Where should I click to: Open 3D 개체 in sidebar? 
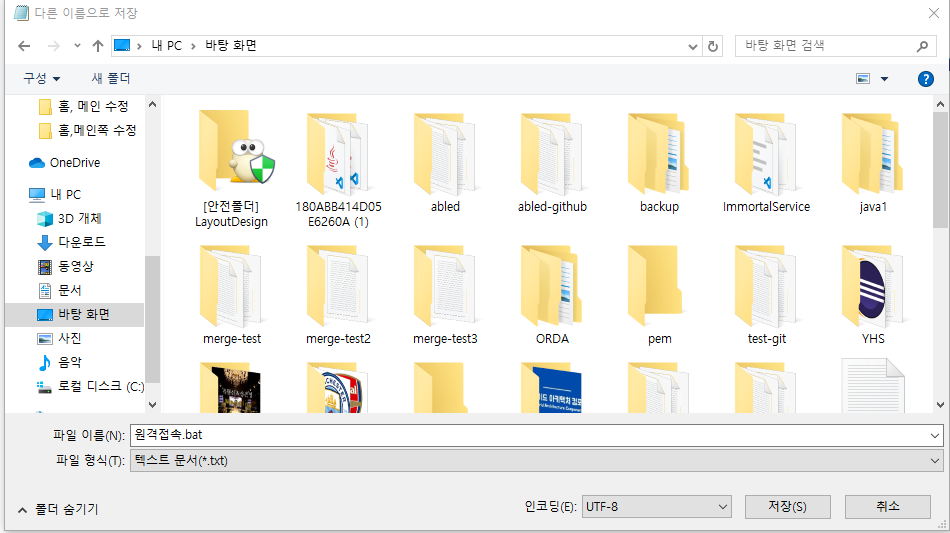tap(70, 218)
